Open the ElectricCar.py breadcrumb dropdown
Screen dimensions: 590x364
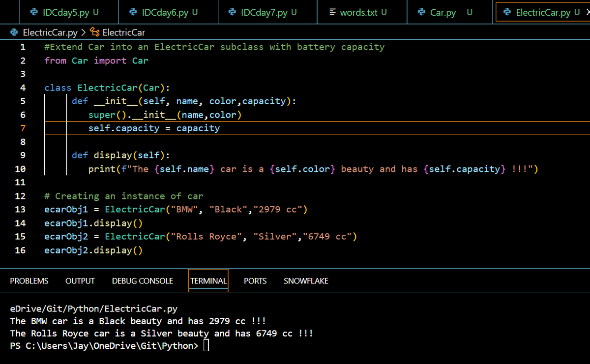[x=50, y=33]
